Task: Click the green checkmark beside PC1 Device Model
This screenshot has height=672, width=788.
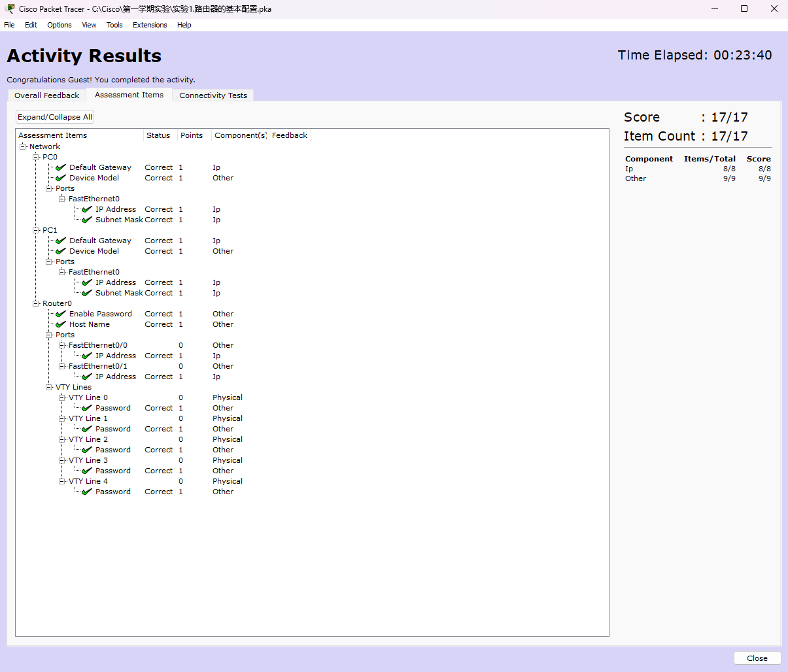Action: pyautogui.click(x=61, y=251)
